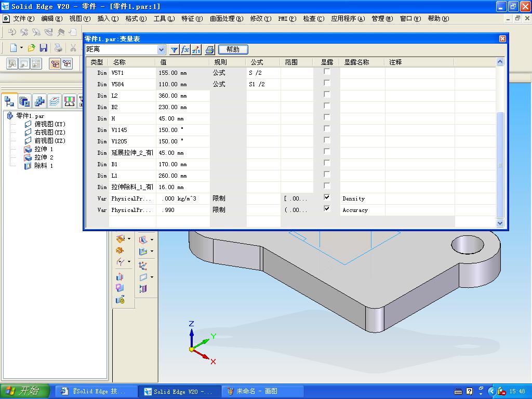
Task: Open the feature library tab icon
Action: (x=24, y=101)
